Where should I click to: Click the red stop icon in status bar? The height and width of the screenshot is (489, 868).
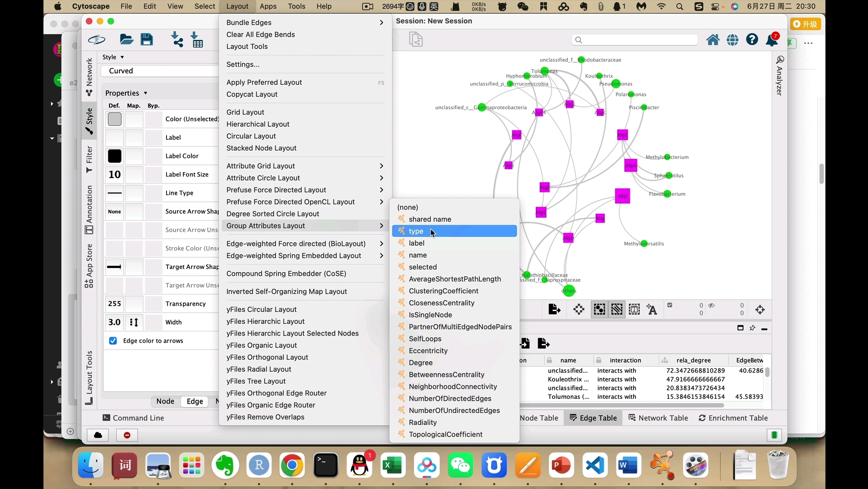tap(127, 435)
